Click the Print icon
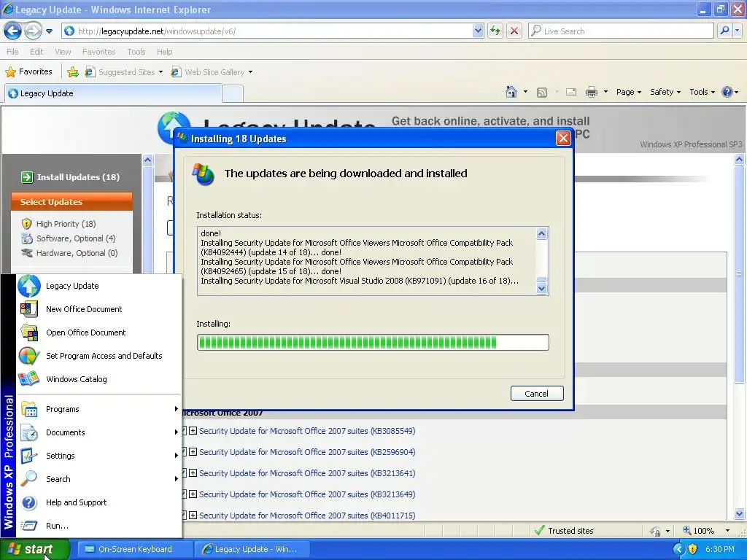Viewport: 747px width, 560px height. [591, 92]
